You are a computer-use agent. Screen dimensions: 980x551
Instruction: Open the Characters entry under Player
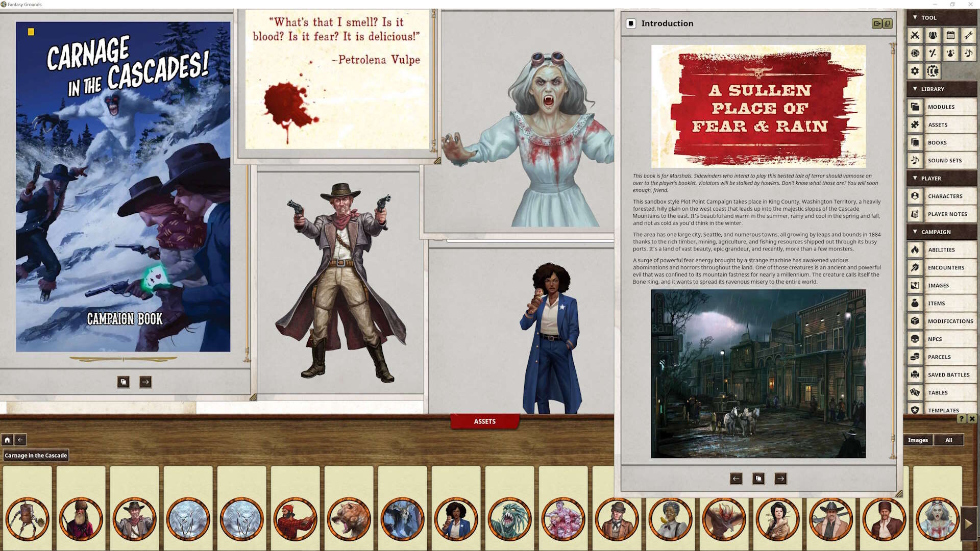(945, 196)
